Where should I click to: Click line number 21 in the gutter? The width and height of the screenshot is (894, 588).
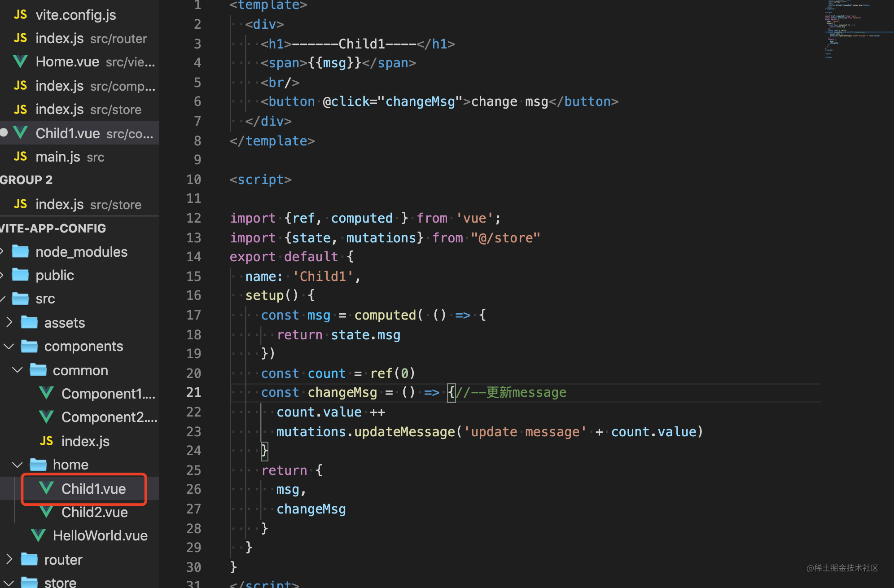tap(193, 392)
